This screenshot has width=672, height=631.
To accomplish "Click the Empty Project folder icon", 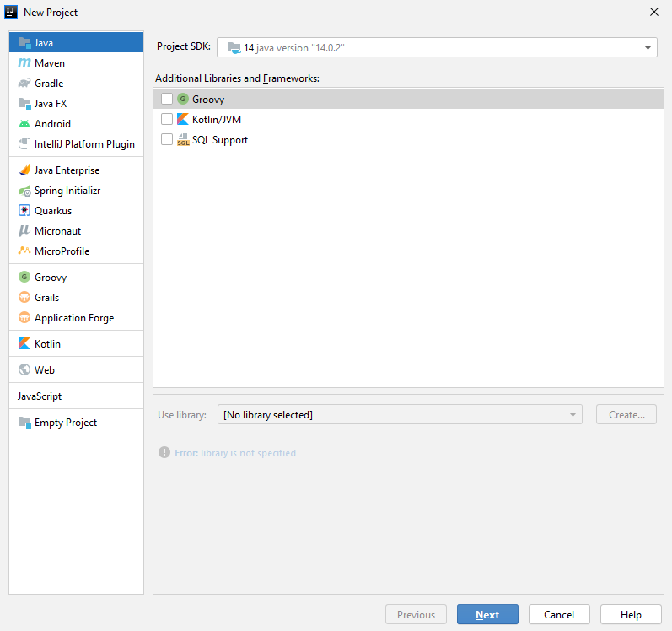I will 24,423.
